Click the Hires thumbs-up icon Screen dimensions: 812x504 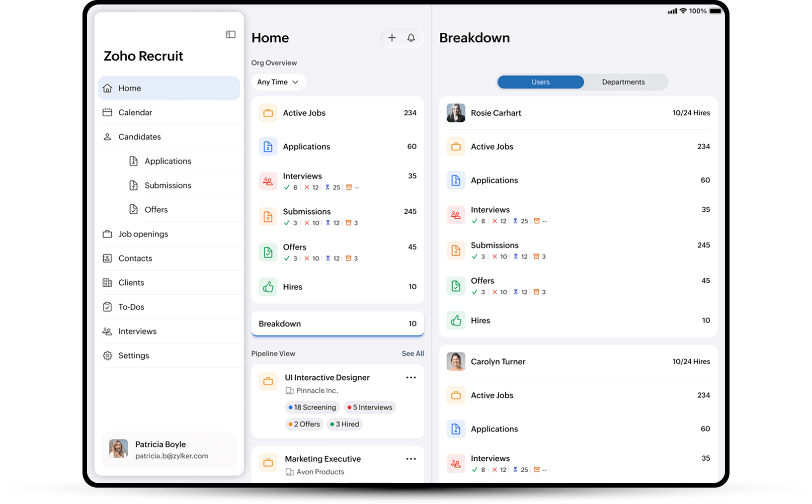point(268,287)
